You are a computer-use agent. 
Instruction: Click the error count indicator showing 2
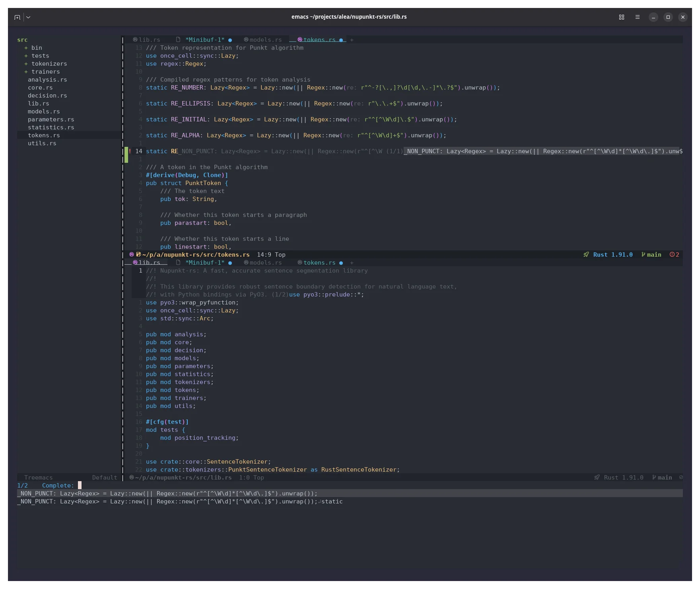(675, 255)
